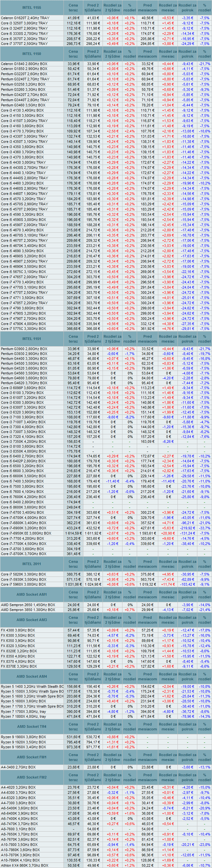Click the -103,42 € value for Core i7 5960X
The image size is (212, 868).
(x=187, y=584)
